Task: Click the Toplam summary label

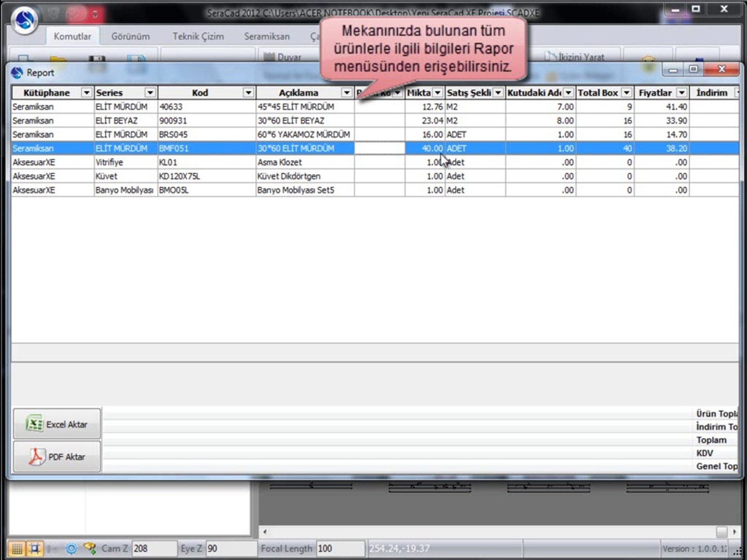Action: (711, 440)
